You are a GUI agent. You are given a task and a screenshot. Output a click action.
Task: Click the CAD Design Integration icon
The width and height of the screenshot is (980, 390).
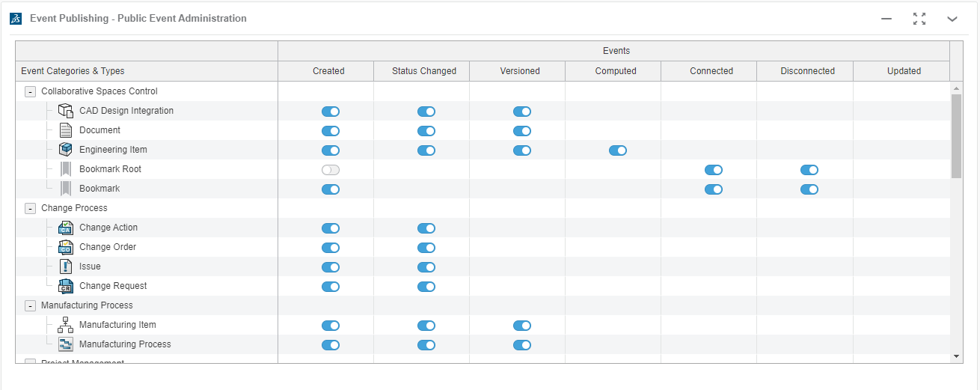(x=66, y=111)
